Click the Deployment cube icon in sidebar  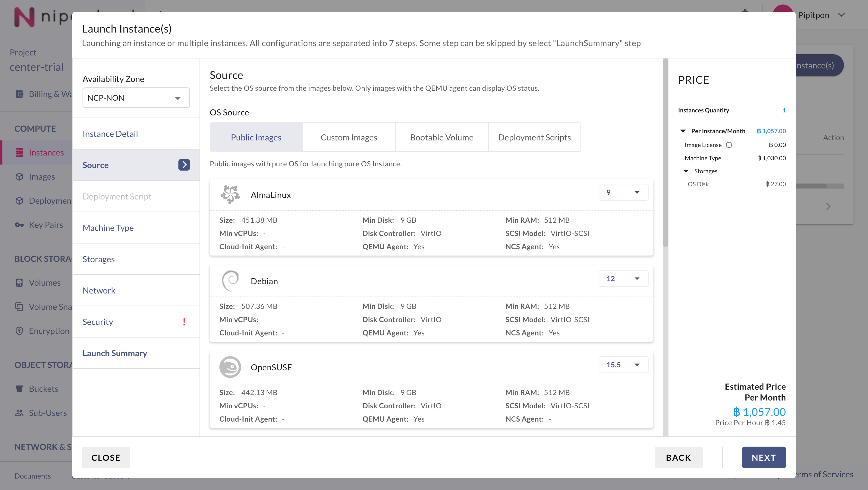click(19, 200)
